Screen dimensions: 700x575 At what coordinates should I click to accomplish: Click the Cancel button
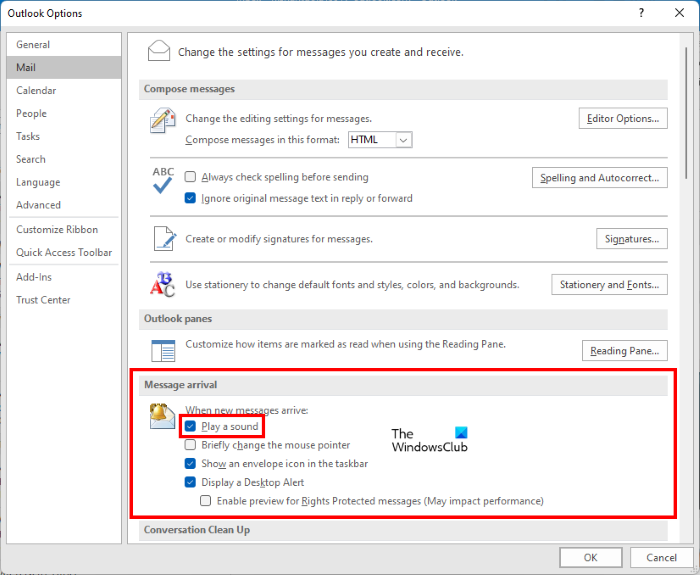[x=661, y=557]
